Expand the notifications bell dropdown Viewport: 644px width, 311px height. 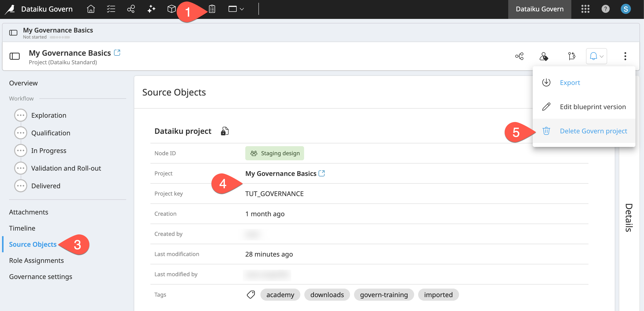(x=596, y=56)
